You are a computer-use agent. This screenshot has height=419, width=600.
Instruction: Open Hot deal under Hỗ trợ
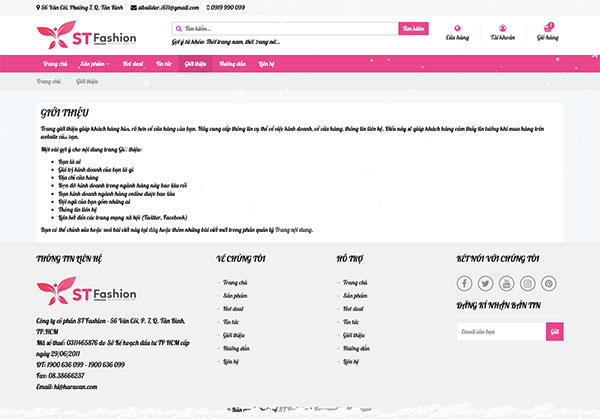353,309
